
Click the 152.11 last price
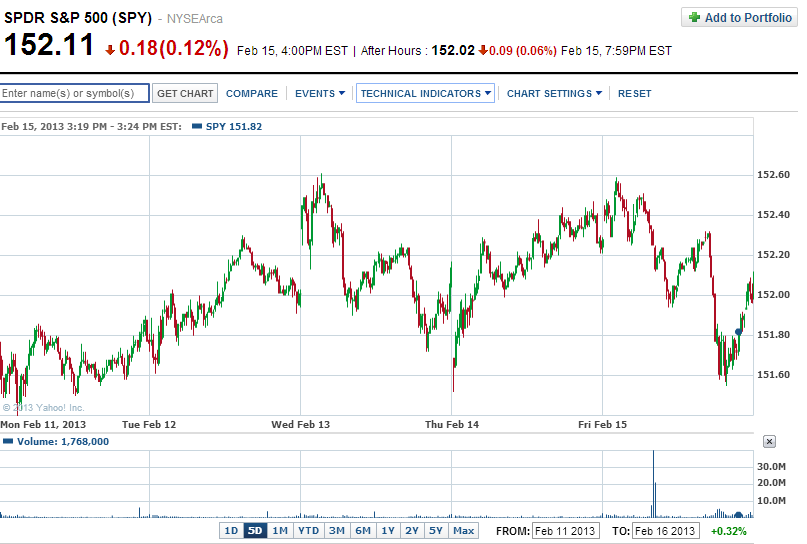[x=49, y=45]
